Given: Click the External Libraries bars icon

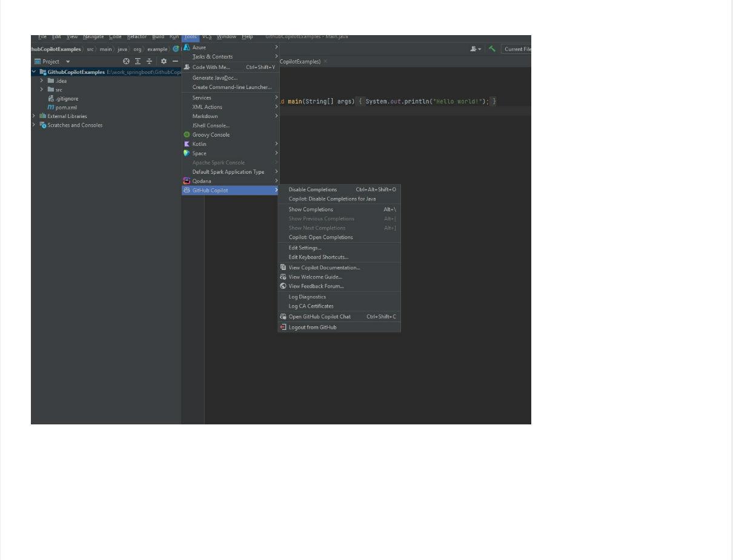Looking at the screenshot, I should click(43, 116).
